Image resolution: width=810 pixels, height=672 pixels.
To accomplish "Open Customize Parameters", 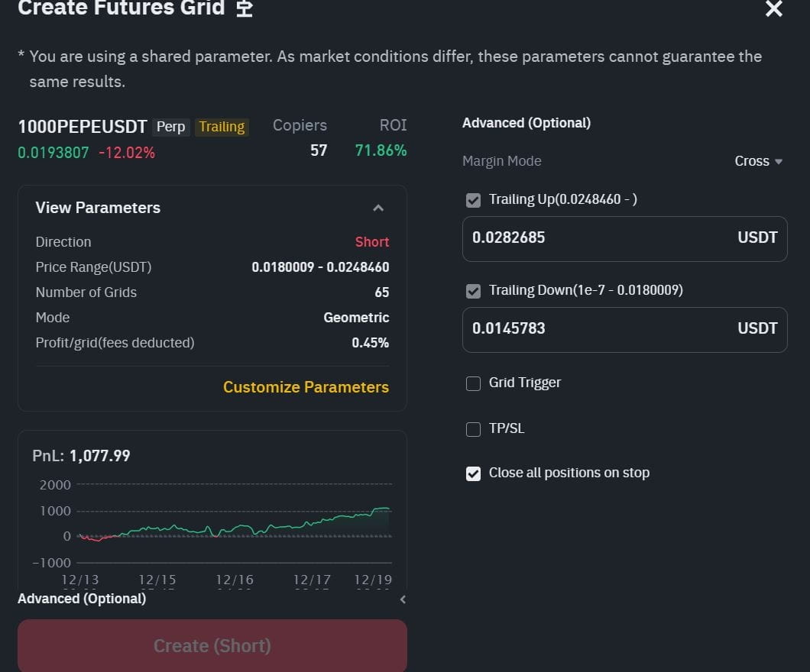I will 306,387.
